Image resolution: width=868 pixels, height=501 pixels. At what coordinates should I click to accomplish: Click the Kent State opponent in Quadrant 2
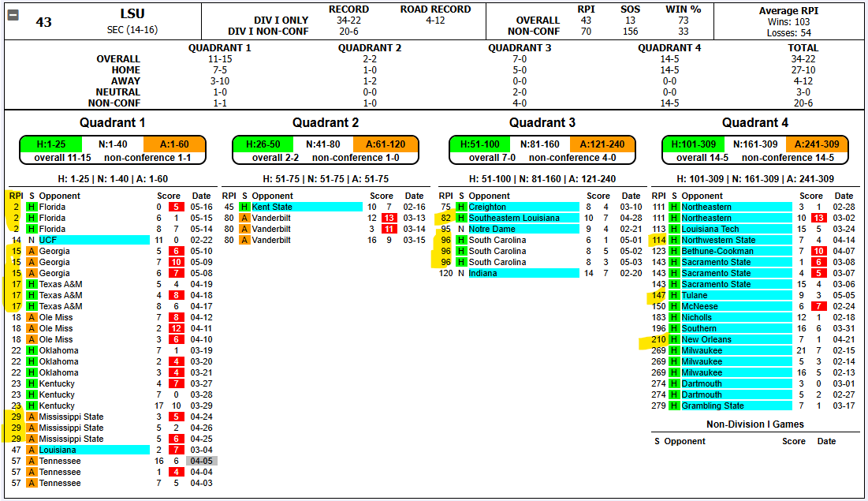tap(307, 207)
